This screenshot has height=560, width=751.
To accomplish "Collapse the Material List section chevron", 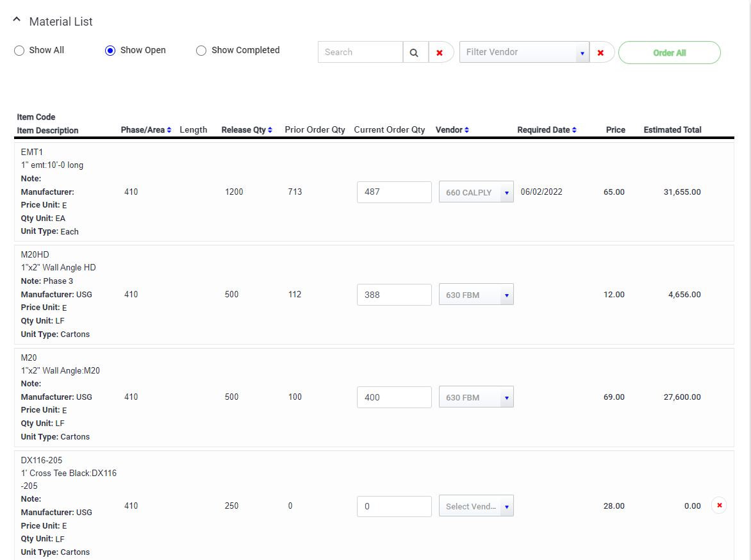I will pyautogui.click(x=17, y=20).
